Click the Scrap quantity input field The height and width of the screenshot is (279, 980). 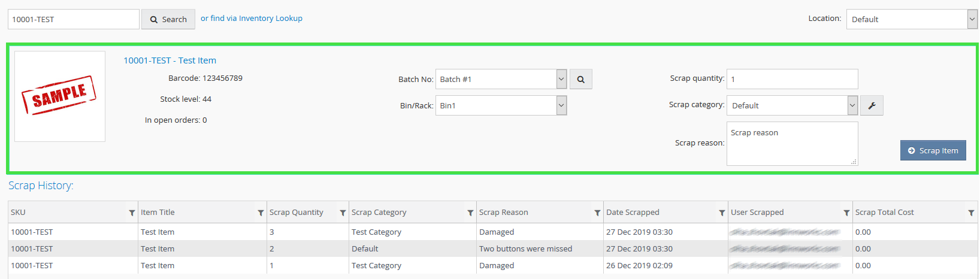[x=792, y=79]
